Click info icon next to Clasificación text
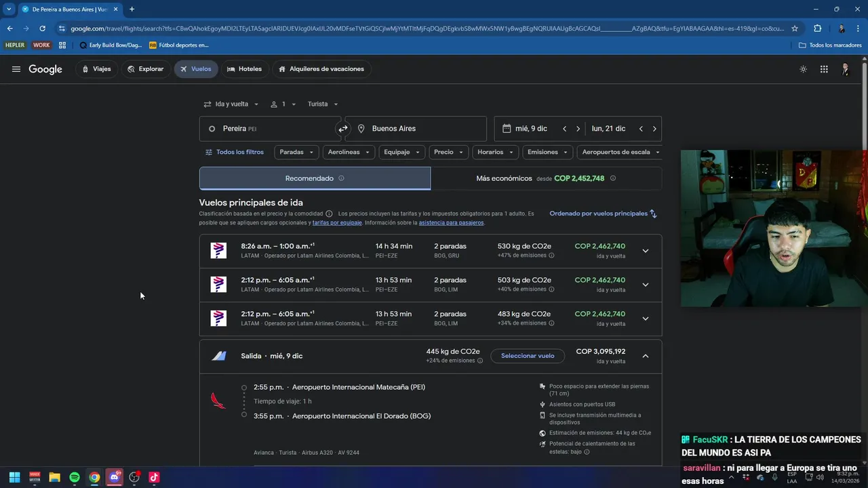 [x=329, y=213]
